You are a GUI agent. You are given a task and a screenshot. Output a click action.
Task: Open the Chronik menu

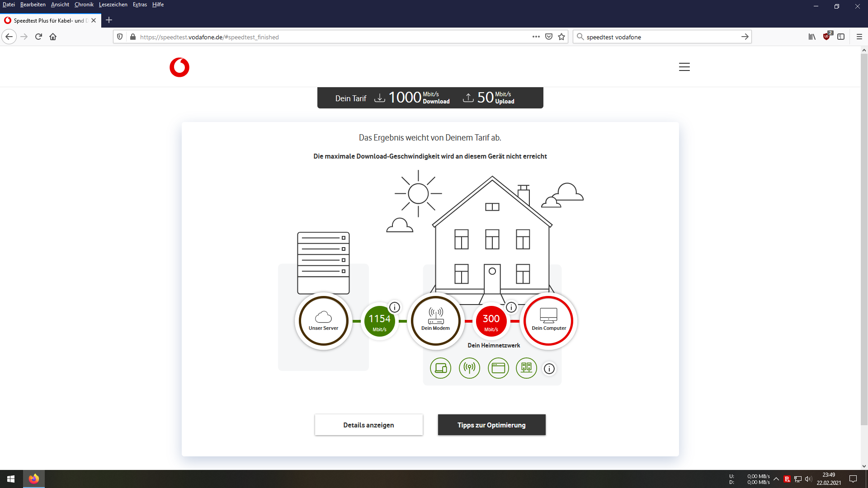(x=84, y=5)
